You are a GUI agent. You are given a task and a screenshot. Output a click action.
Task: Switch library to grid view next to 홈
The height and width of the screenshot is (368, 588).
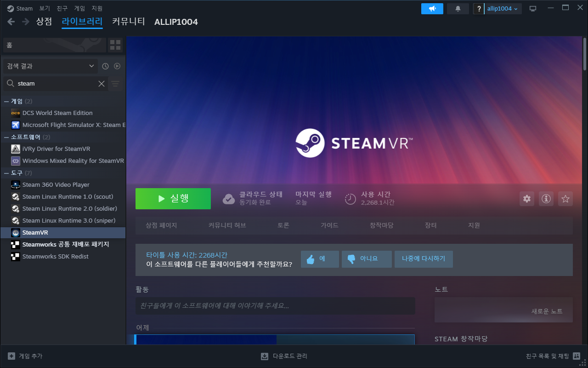coord(115,45)
